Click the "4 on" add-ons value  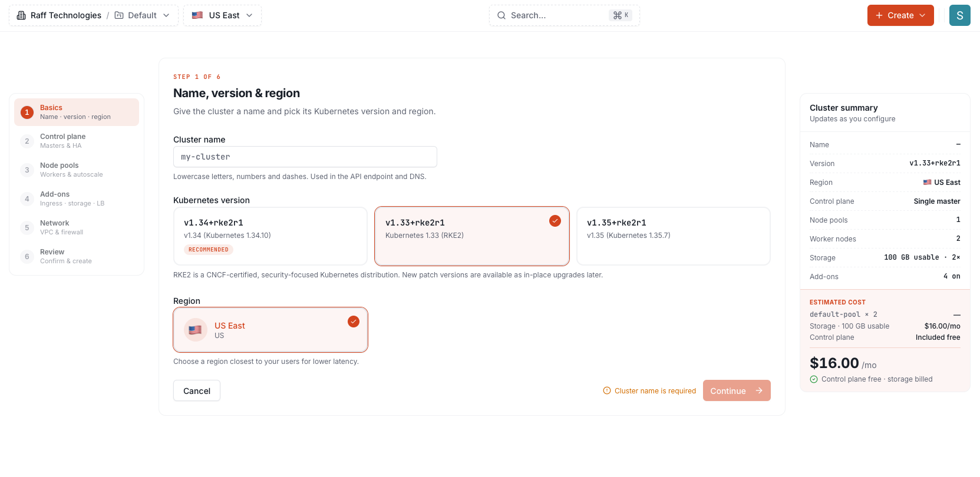pyautogui.click(x=952, y=276)
